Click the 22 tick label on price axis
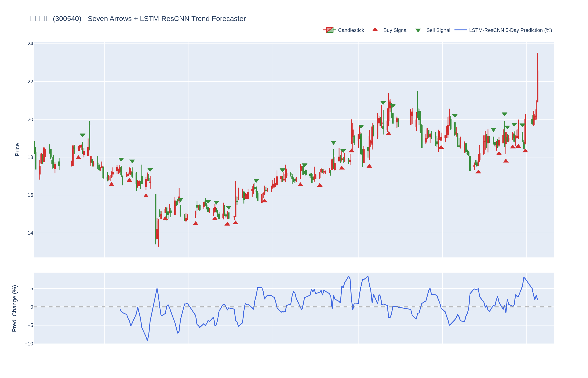The height and width of the screenshot is (378, 588). 30,82
